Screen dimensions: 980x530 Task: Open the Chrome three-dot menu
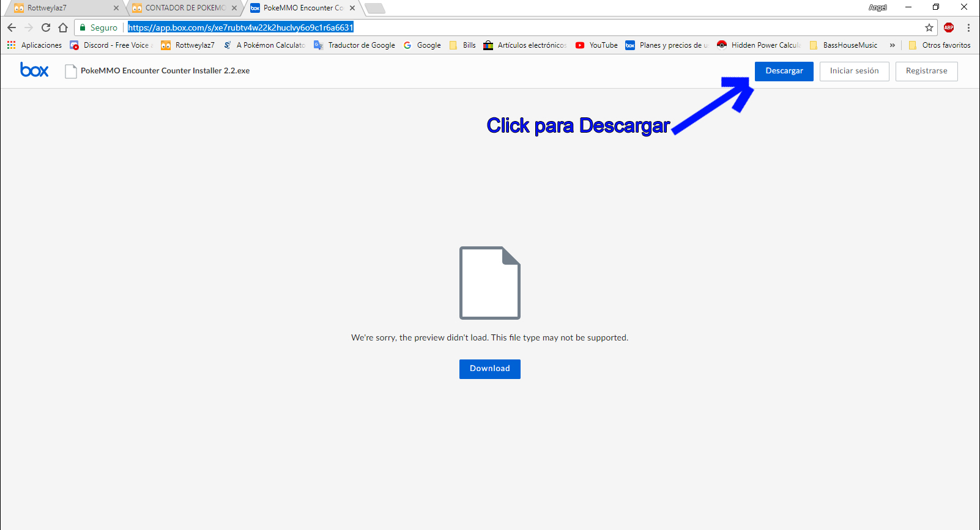[x=968, y=28]
